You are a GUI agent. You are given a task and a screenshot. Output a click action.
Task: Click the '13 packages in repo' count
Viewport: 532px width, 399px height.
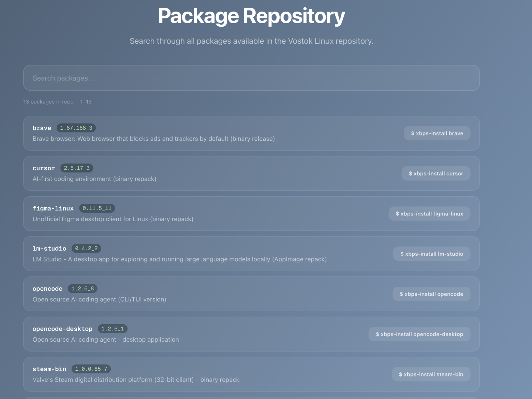tap(48, 102)
